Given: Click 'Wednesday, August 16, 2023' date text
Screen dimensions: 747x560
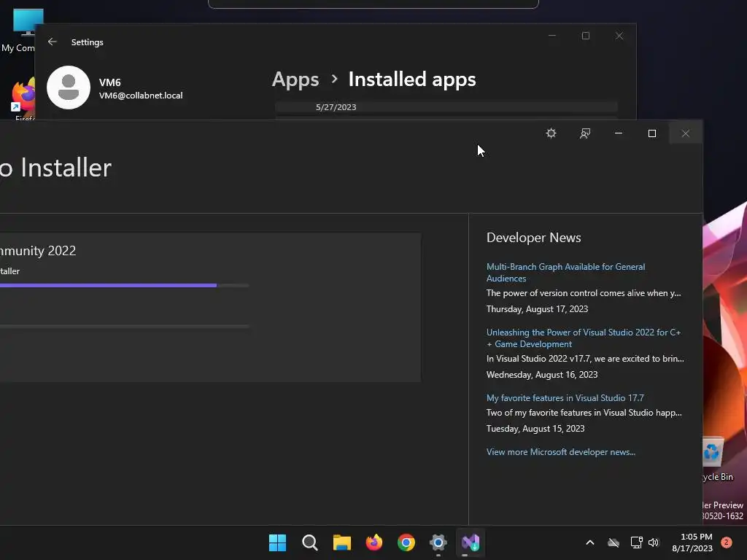Looking at the screenshot, I should point(542,375).
